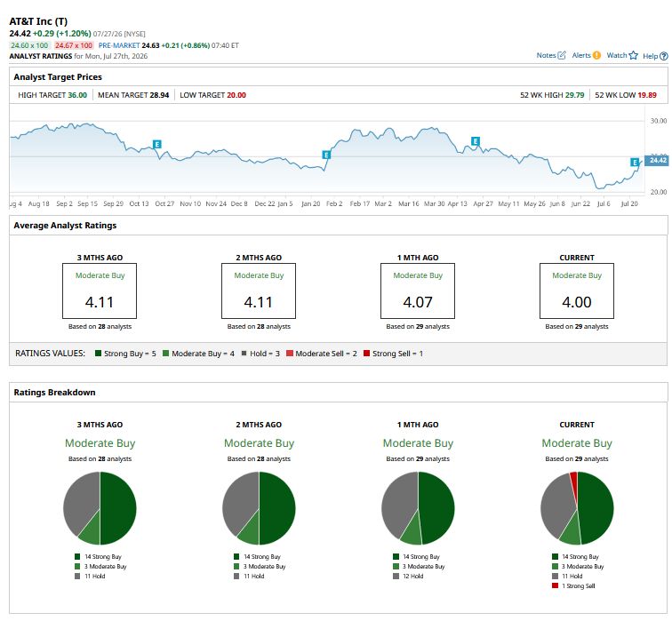The image size is (672, 621).
Task: Open the Notes pencil icon
Action: 562,55
